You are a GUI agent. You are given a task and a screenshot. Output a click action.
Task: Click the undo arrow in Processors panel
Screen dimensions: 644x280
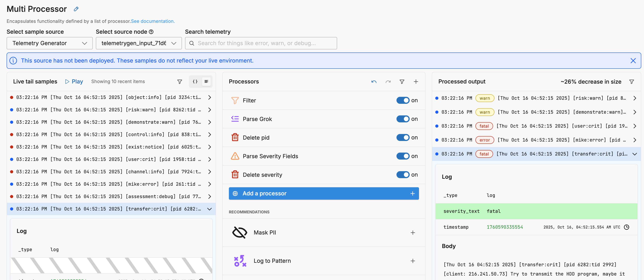[x=374, y=82]
